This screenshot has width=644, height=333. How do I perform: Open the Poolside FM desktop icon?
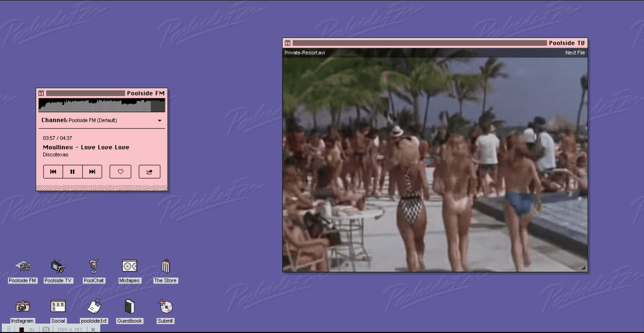click(x=23, y=271)
